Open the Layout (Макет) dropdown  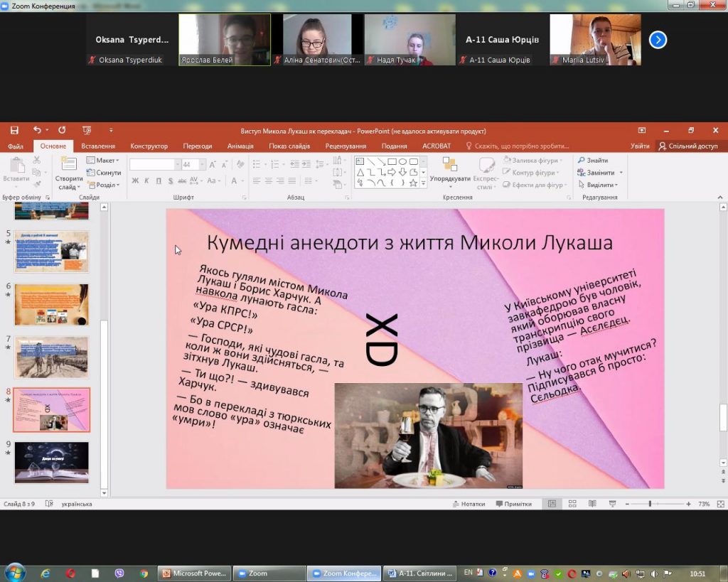104,161
